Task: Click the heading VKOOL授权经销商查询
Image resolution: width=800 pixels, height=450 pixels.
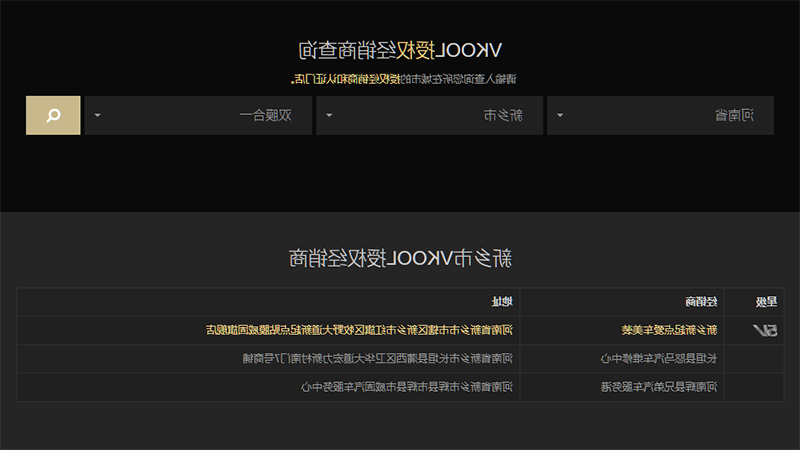Action: point(400,51)
